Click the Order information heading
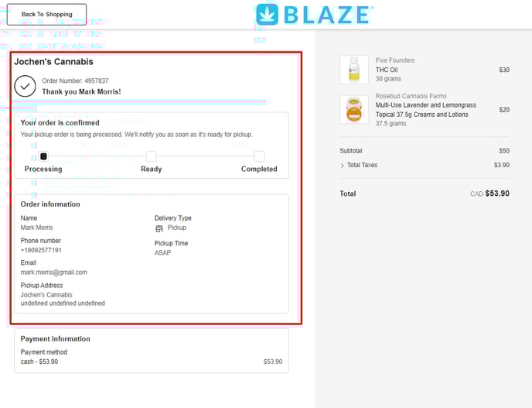This screenshot has width=532, height=408. point(50,204)
